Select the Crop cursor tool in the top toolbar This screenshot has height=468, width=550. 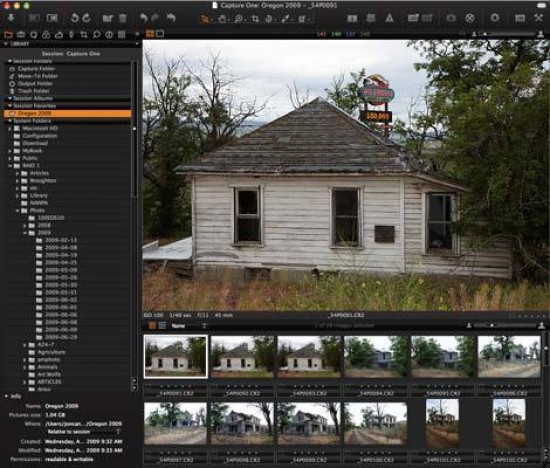pos(255,19)
